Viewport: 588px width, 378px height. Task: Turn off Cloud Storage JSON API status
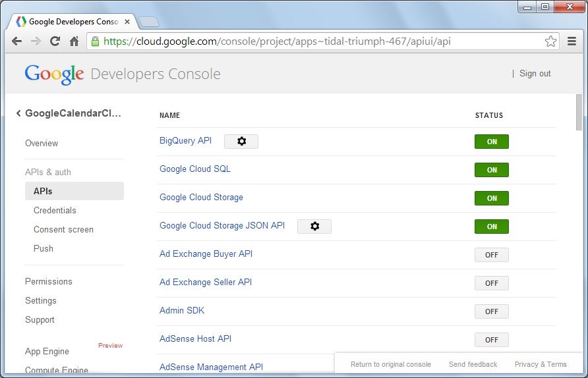pyautogui.click(x=491, y=227)
